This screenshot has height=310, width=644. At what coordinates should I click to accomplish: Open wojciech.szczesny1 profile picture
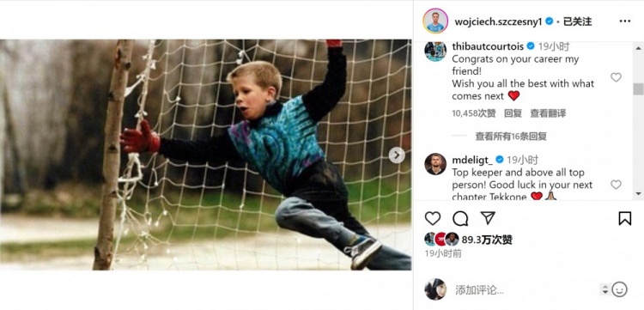(435, 21)
